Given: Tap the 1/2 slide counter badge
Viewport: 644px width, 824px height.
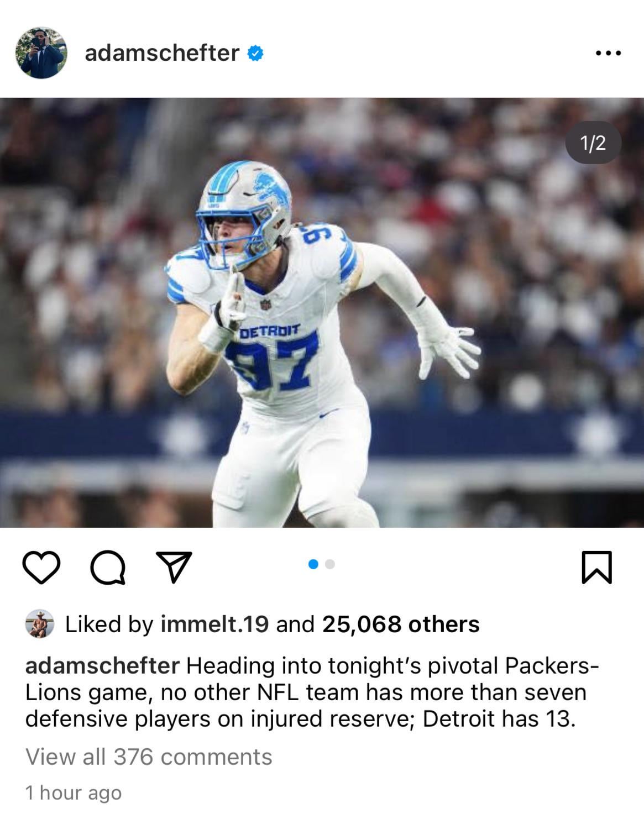Looking at the screenshot, I should pos(593,143).
